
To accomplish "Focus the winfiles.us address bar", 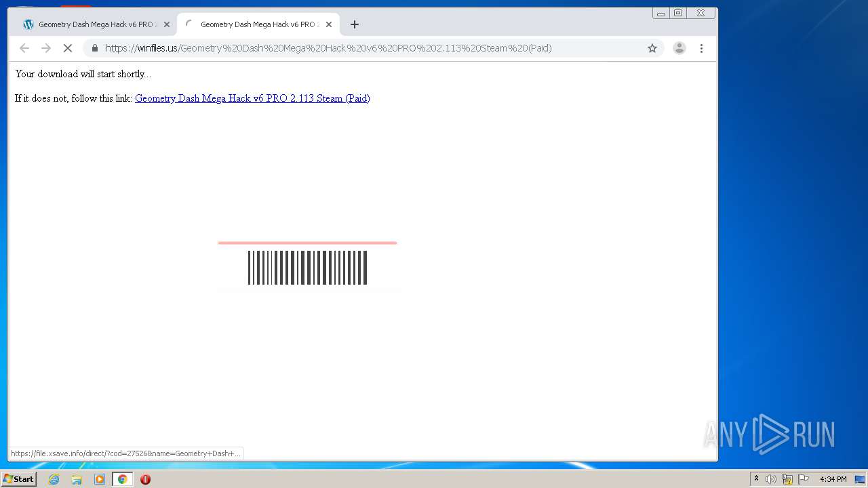I will 373,48.
